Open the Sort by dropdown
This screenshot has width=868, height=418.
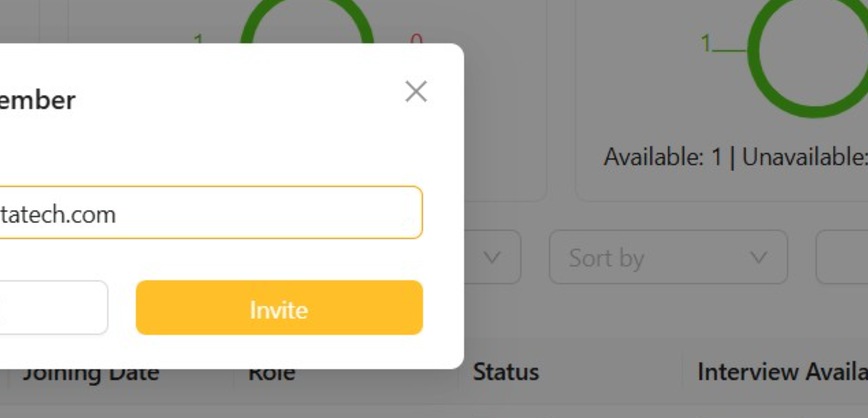(668, 257)
